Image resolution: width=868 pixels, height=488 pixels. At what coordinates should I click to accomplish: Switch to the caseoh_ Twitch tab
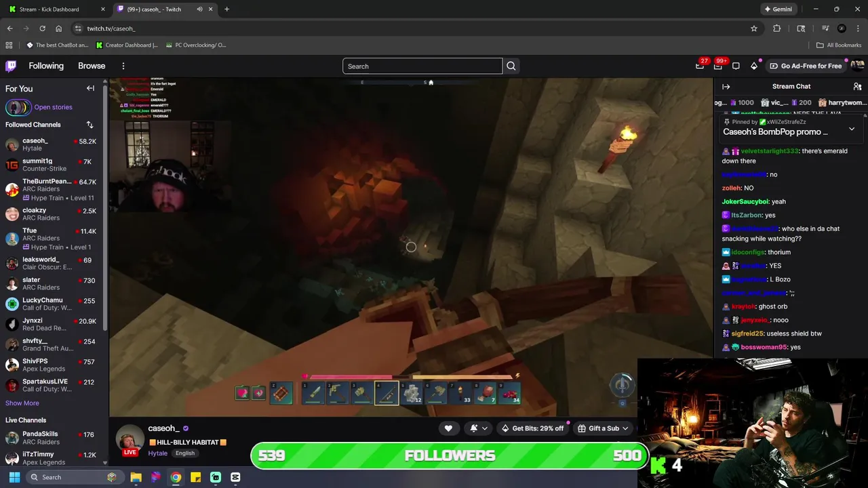pos(164,9)
